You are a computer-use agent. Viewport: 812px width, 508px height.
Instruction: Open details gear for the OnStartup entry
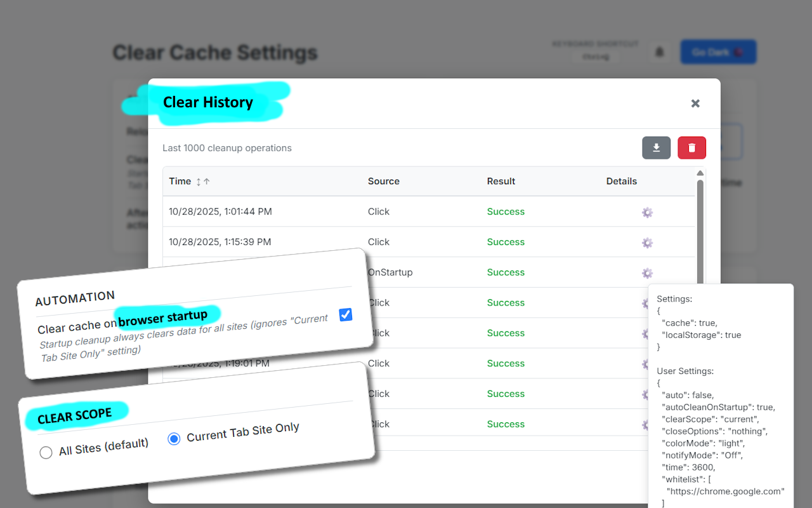coord(647,273)
